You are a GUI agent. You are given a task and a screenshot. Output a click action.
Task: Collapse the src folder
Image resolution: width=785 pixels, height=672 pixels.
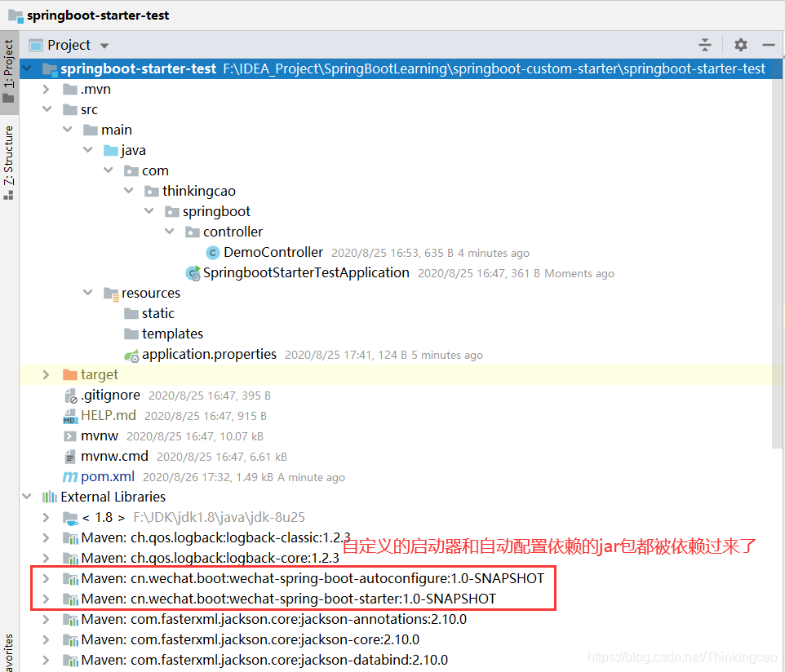click(47, 109)
